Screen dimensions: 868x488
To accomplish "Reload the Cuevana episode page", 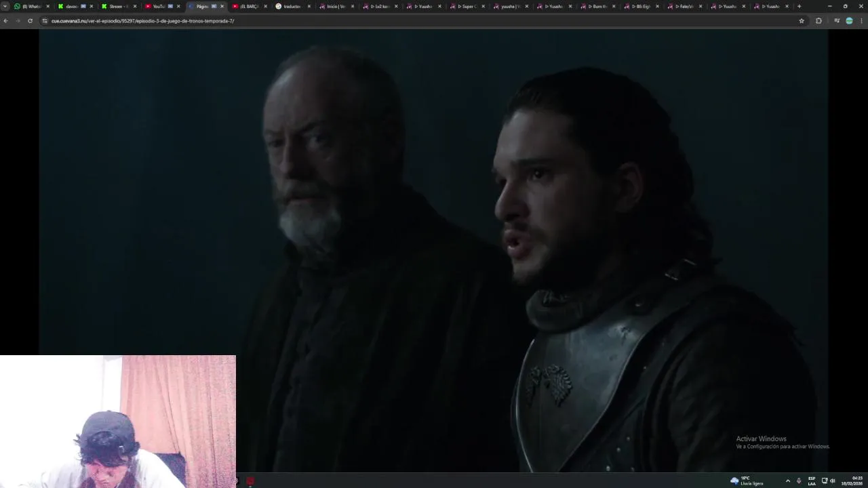I will pos(30,21).
